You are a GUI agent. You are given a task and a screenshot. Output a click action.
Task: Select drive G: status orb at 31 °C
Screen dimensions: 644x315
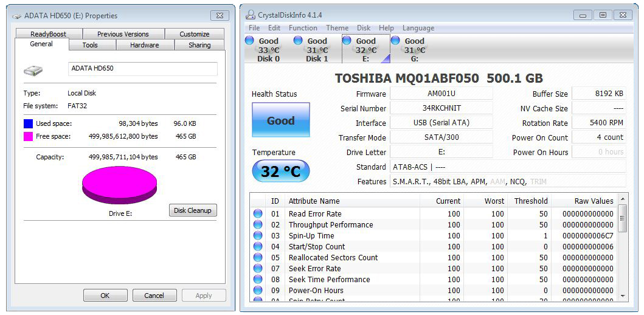tap(395, 40)
